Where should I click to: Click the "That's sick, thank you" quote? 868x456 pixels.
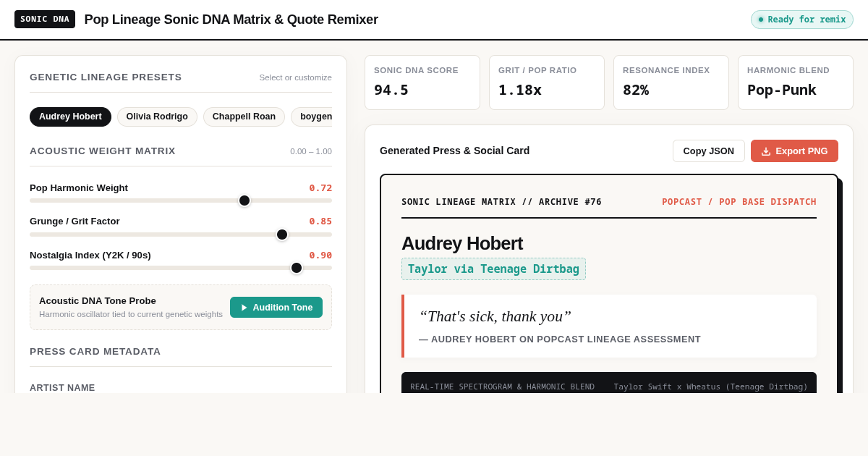495,316
